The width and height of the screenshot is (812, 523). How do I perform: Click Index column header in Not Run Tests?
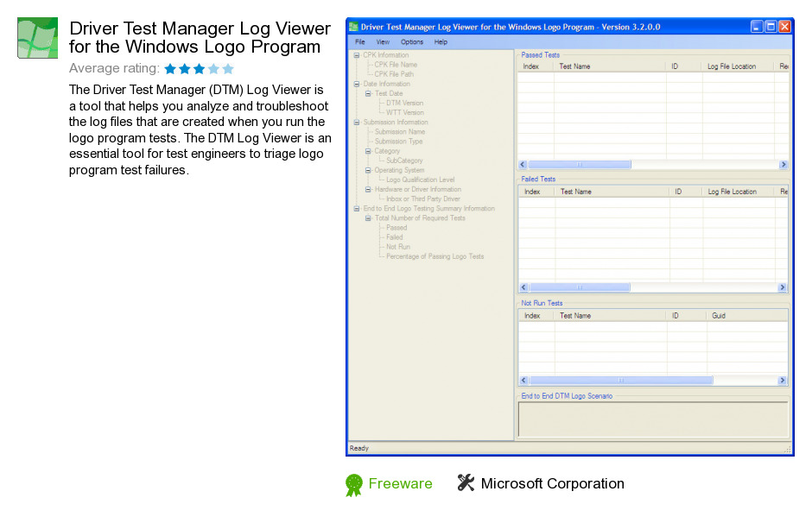pos(537,316)
